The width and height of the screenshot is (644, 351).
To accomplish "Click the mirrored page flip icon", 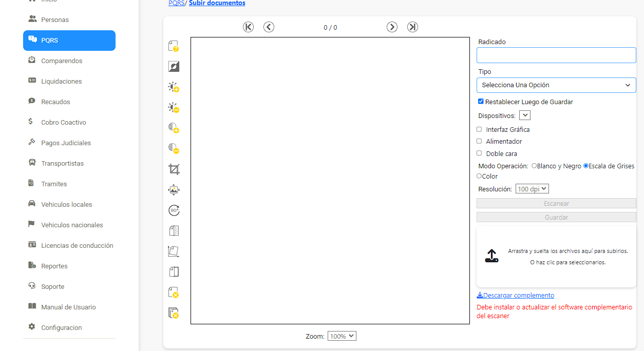I will pos(174,272).
